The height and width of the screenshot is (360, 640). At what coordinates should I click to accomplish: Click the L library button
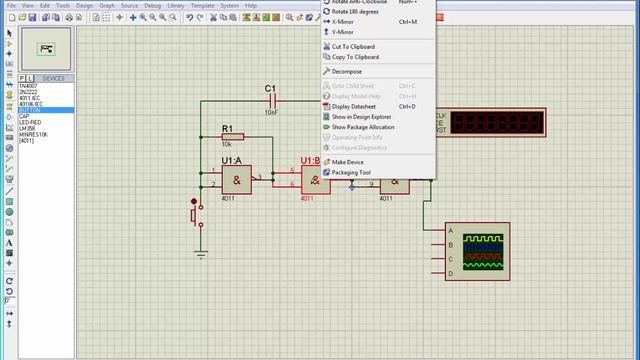pos(30,78)
